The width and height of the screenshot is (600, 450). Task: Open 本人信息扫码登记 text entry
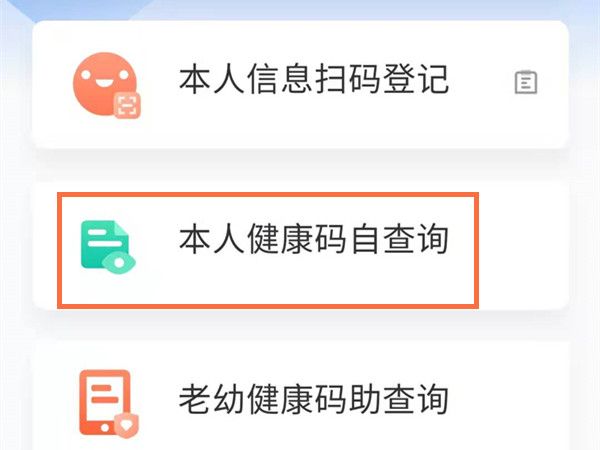(x=314, y=79)
